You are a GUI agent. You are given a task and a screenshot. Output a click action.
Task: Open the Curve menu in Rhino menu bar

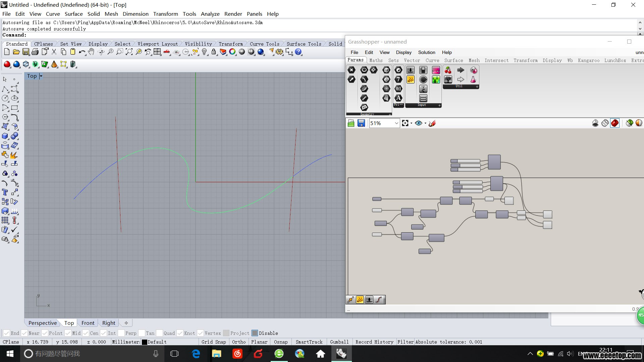(53, 14)
